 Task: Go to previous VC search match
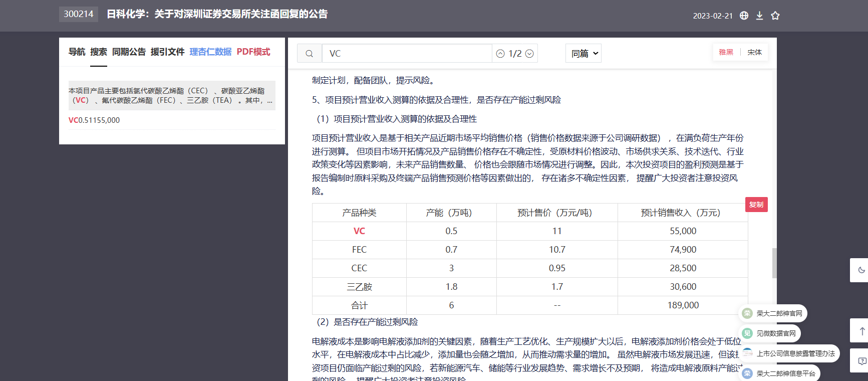(500, 54)
